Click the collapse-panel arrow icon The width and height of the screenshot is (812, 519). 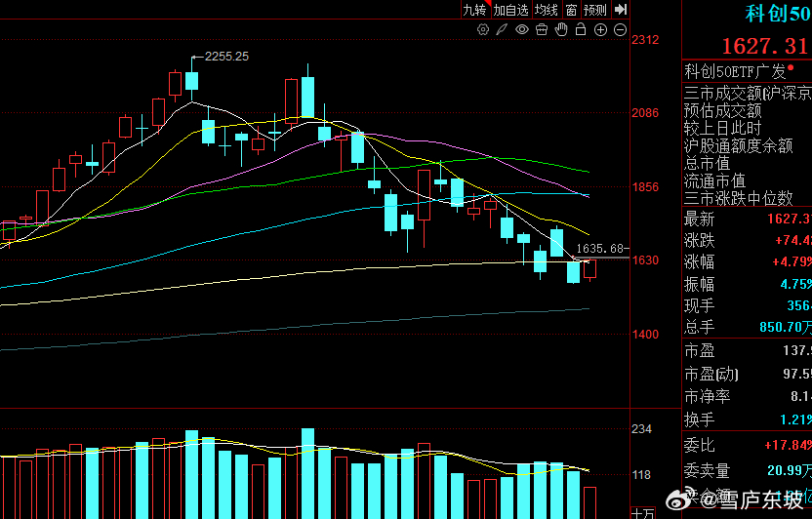[x=621, y=10]
